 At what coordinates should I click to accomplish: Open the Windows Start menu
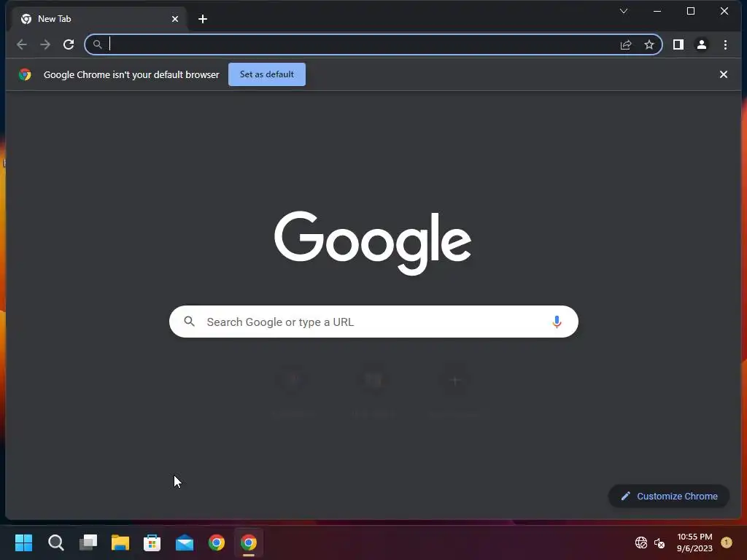[x=23, y=542]
